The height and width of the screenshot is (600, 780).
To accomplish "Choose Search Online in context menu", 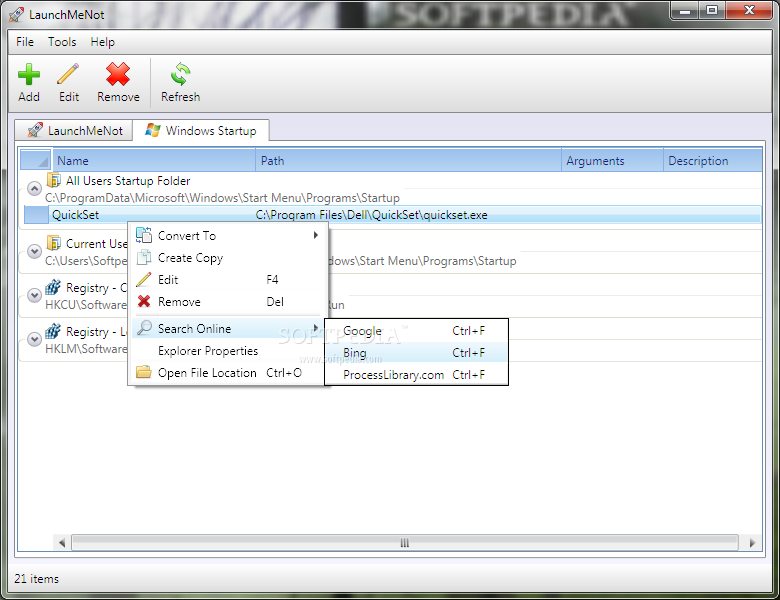I will point(228,328).
